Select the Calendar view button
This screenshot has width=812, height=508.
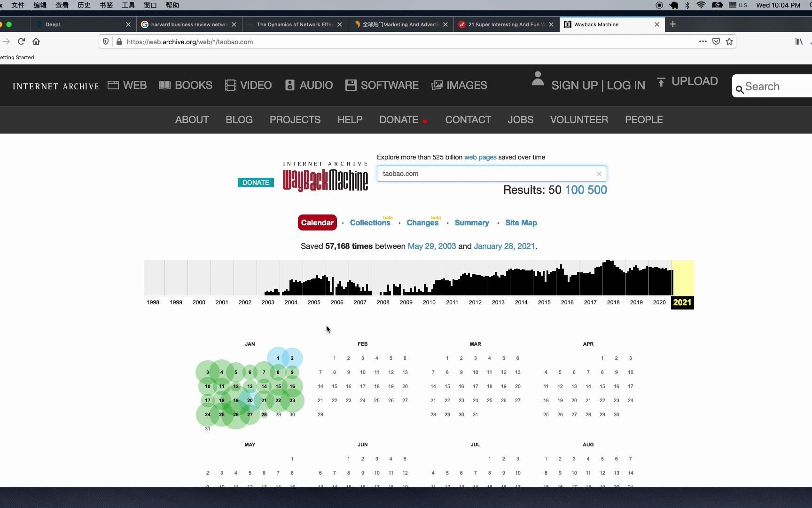pyautogui.click(x=317, y=222)
